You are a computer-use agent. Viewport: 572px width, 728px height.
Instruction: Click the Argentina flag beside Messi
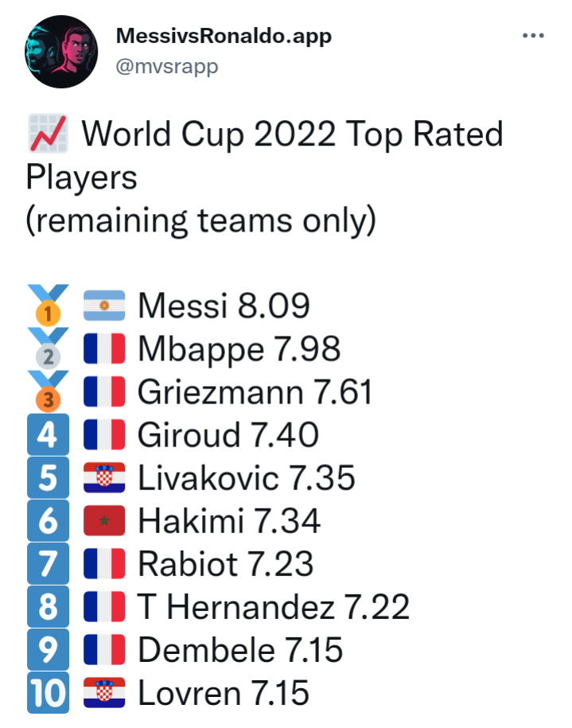[104, 306]
